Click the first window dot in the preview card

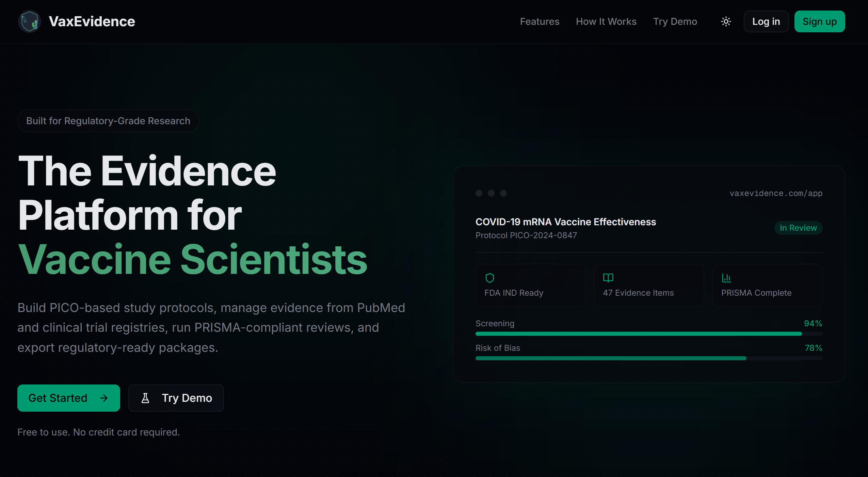click(x=479, y=193)
